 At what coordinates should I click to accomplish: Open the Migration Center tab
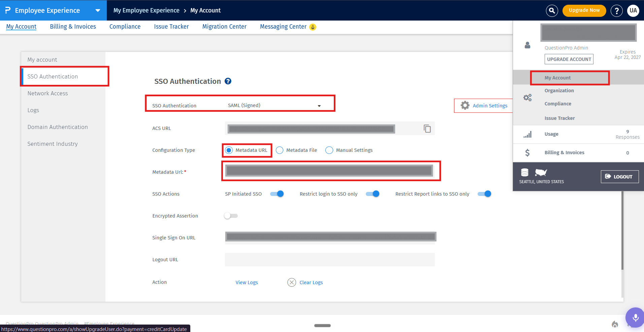click(224, 27)
